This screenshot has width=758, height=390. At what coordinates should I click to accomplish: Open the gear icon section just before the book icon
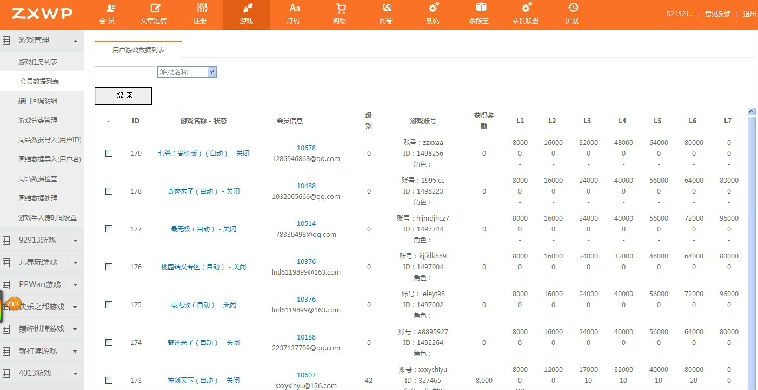[x=433, y=14]
